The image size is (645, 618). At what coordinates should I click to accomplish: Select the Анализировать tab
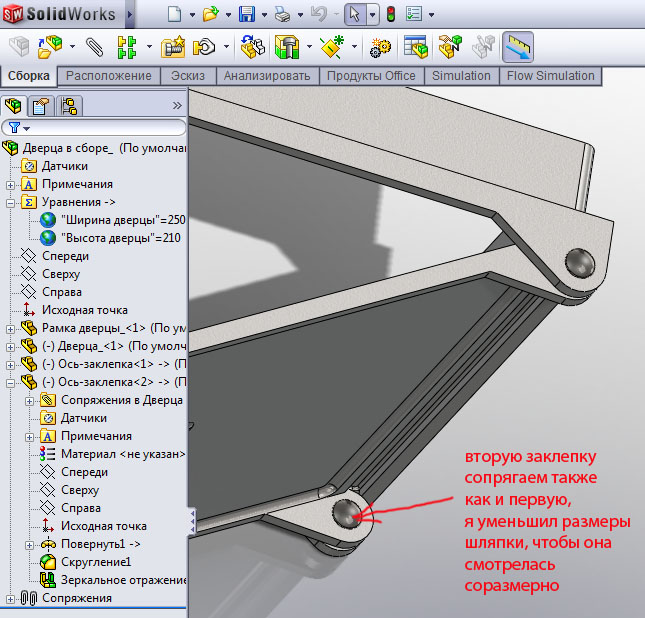click(x=269, y=76)
